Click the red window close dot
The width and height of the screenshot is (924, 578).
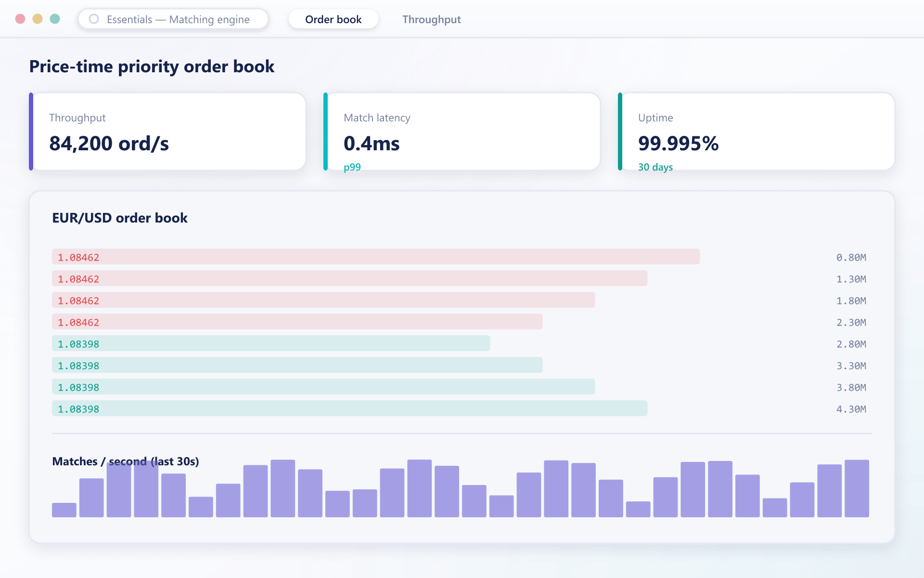20,19
